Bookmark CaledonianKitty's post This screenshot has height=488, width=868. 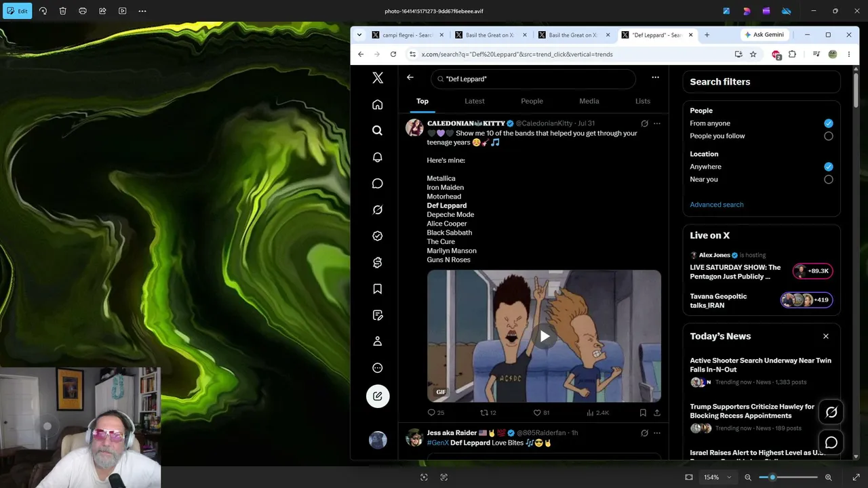643,412
